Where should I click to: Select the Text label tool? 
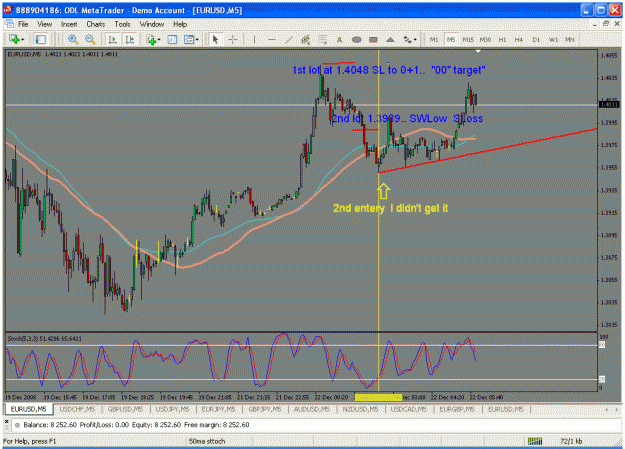pos(340,39)
